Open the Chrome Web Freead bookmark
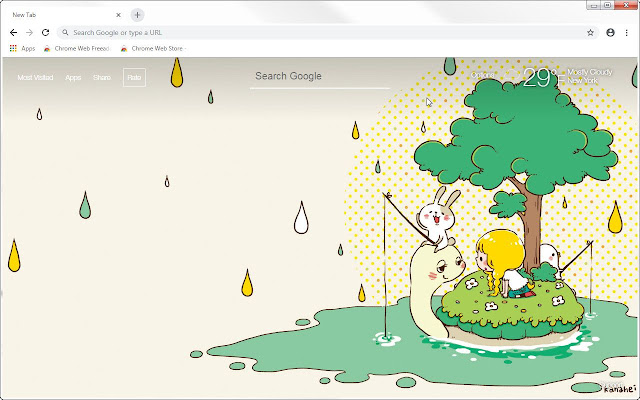Image resolution: width=640 pixels, height=400 pixels. coord(77,49)
